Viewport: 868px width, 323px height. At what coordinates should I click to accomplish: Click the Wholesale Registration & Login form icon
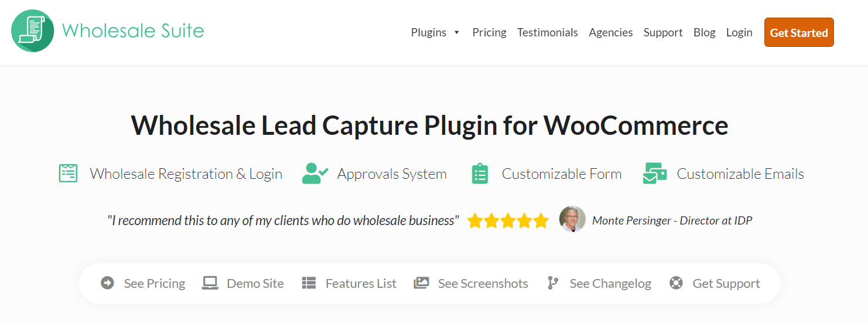69,174
